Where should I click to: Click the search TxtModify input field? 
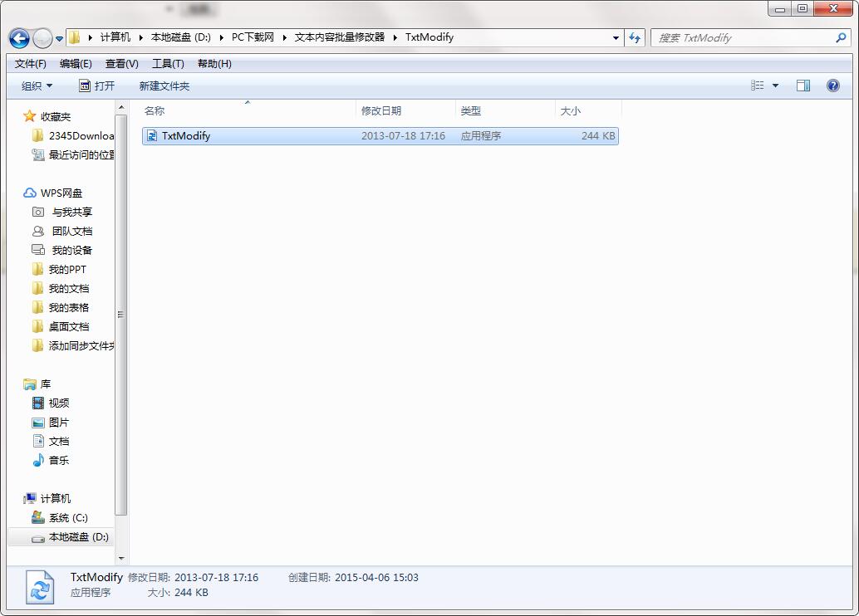[743, 38]
